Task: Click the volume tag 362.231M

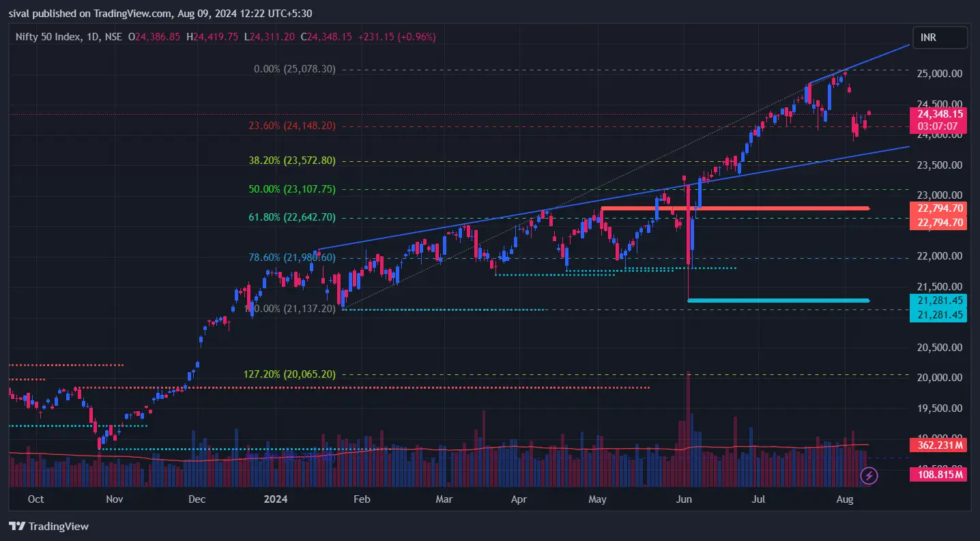Action: (938, 445)
